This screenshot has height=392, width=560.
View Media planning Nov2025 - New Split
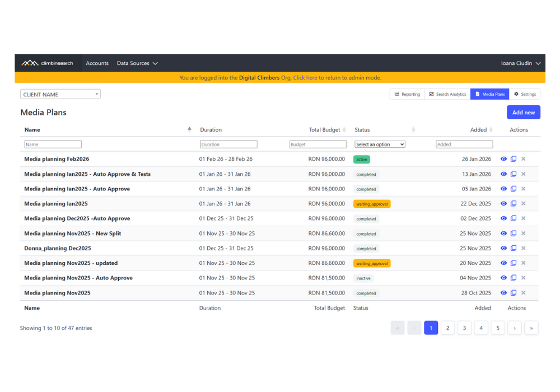coord(503,233)
